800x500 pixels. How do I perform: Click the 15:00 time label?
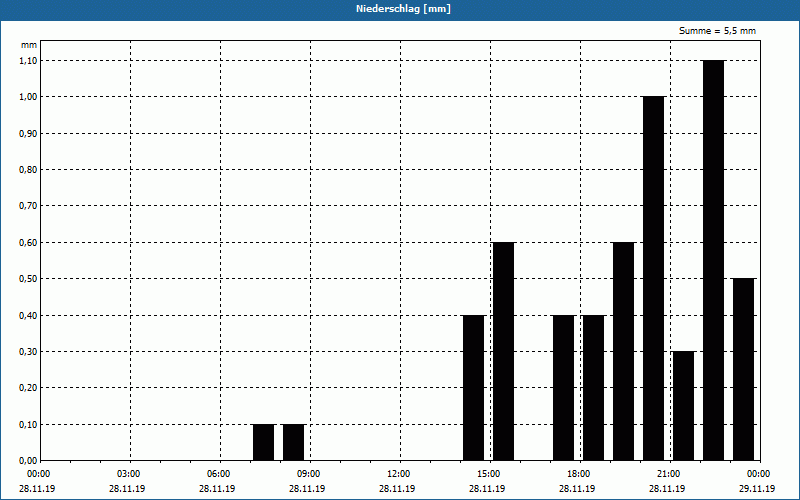pos(489,474)
